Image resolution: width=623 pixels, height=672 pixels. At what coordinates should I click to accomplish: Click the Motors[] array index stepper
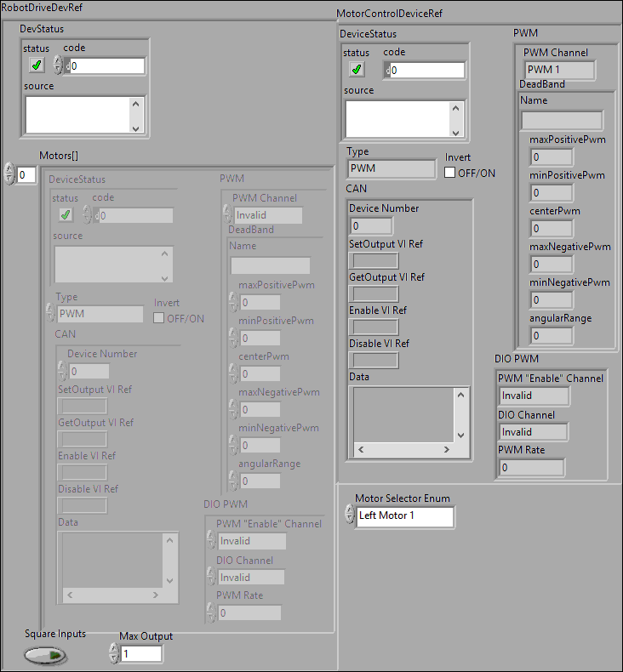coord(9,174)
